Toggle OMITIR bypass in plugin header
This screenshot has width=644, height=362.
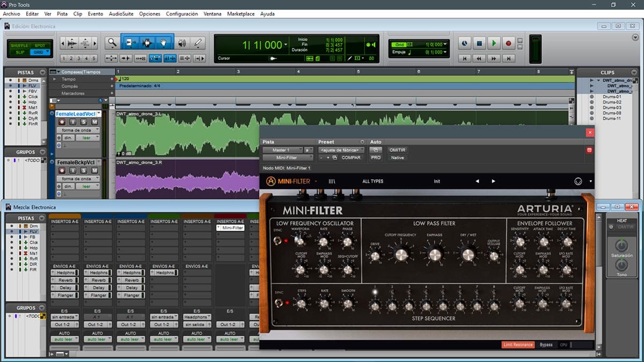[397, 150]
